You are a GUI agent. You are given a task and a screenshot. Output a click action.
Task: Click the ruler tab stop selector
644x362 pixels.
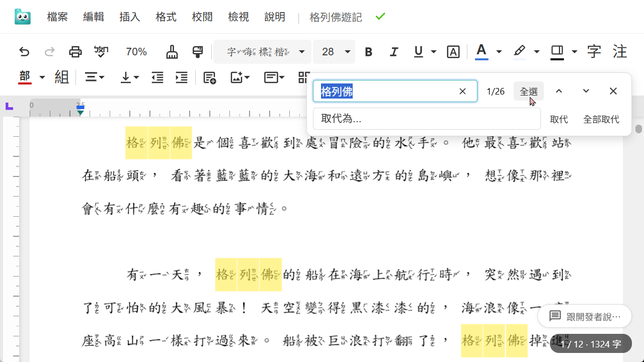pos(9,106)
